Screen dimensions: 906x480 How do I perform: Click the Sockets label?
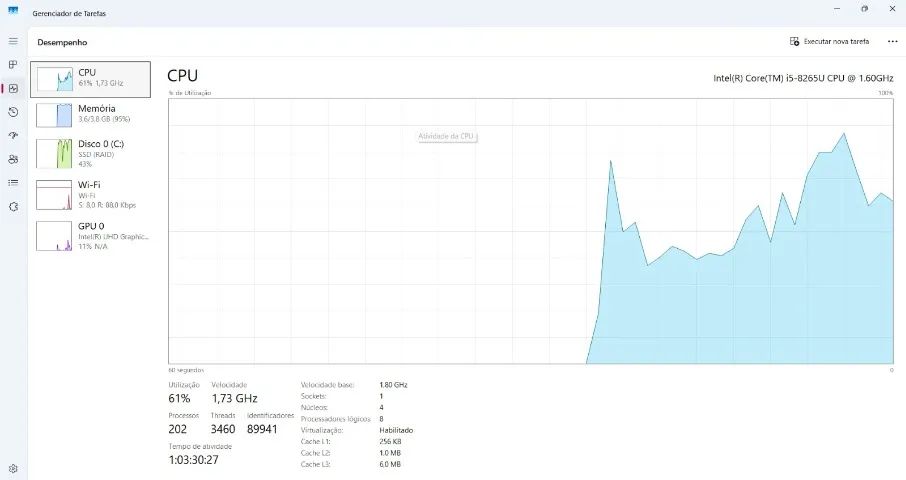tap(314, 396)
